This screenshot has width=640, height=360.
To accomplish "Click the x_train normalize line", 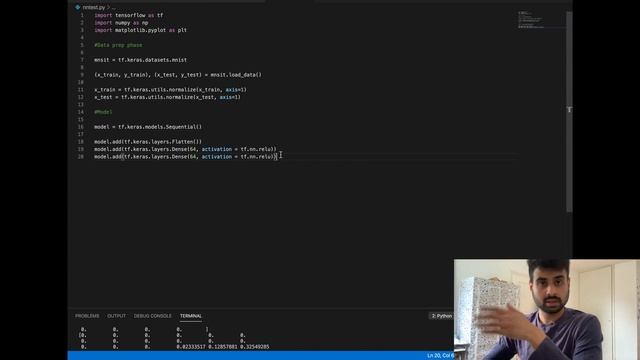I will [x=171, y=90].
